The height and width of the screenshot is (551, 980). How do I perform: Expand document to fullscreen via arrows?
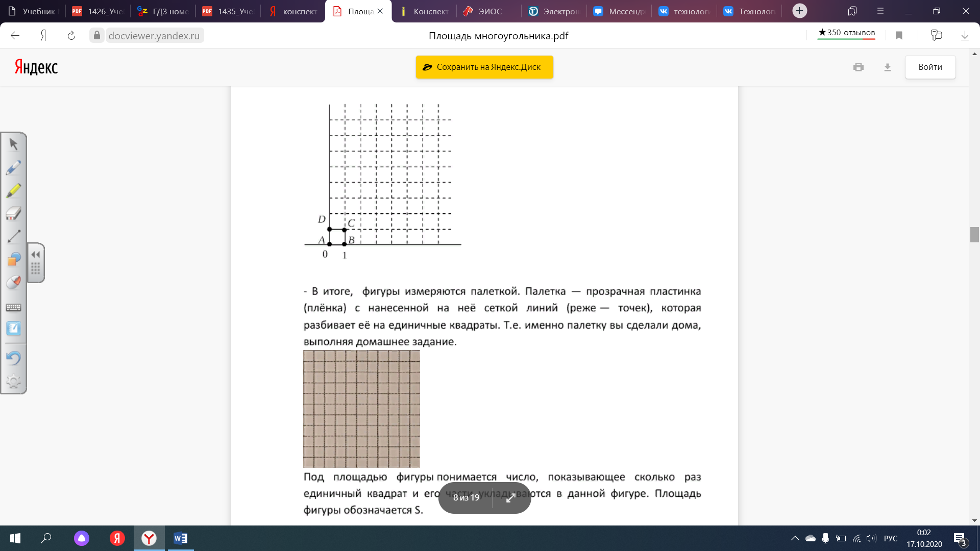tap(511, 498)
